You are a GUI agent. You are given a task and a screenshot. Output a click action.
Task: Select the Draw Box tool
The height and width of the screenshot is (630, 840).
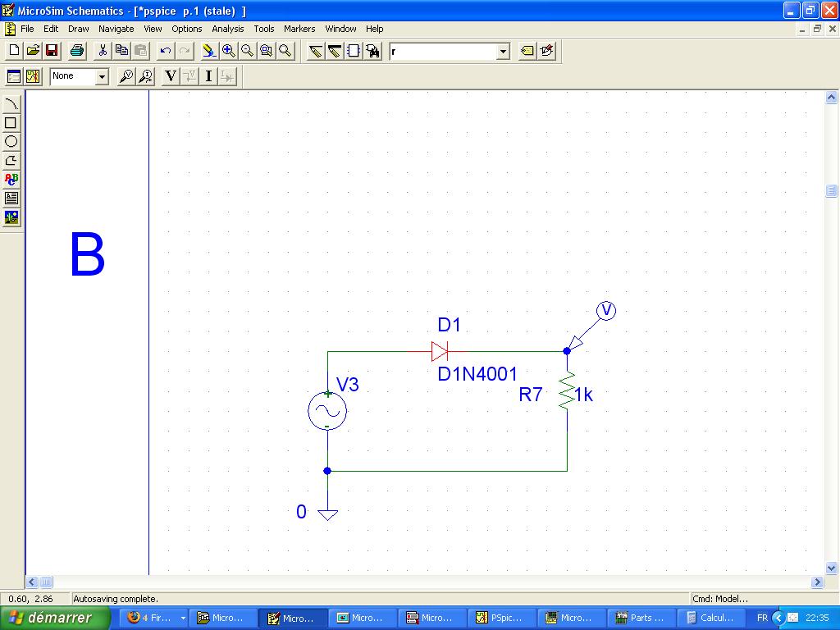click(11, 123)
